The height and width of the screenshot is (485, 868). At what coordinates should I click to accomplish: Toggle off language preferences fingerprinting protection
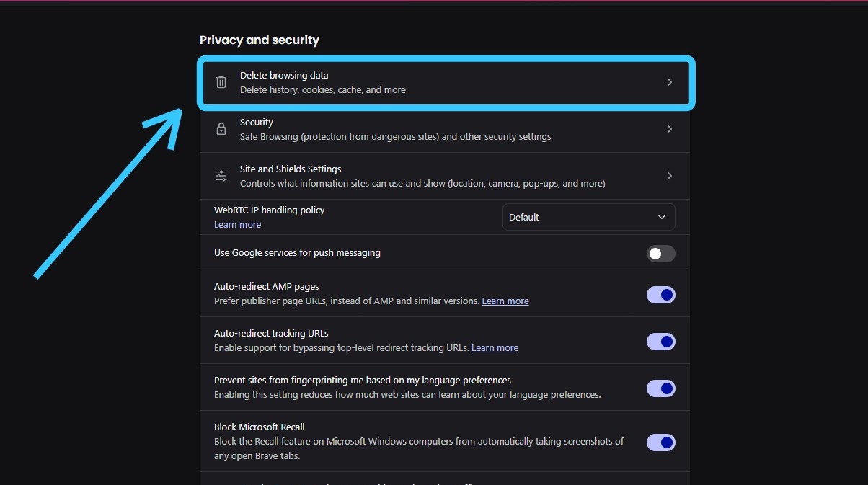pos(660,388)
